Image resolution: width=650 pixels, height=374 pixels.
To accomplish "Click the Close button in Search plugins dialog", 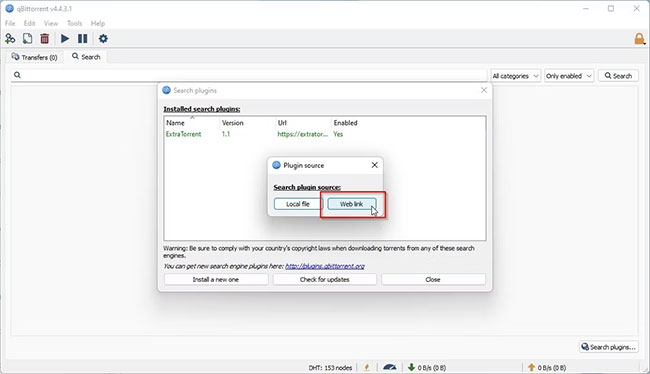I will (x=433, y=279).
